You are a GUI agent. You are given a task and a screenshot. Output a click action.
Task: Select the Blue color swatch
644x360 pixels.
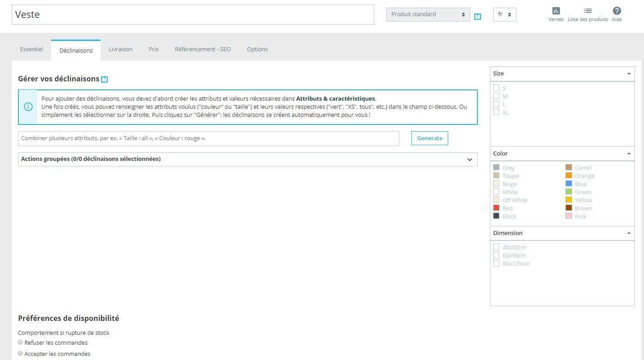tap(569, 183)
